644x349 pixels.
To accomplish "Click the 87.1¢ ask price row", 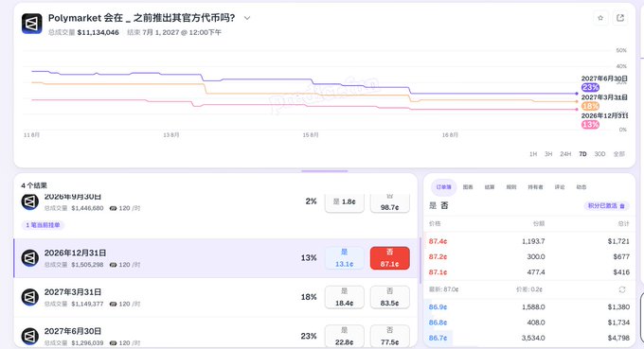I will pos(529,272).
